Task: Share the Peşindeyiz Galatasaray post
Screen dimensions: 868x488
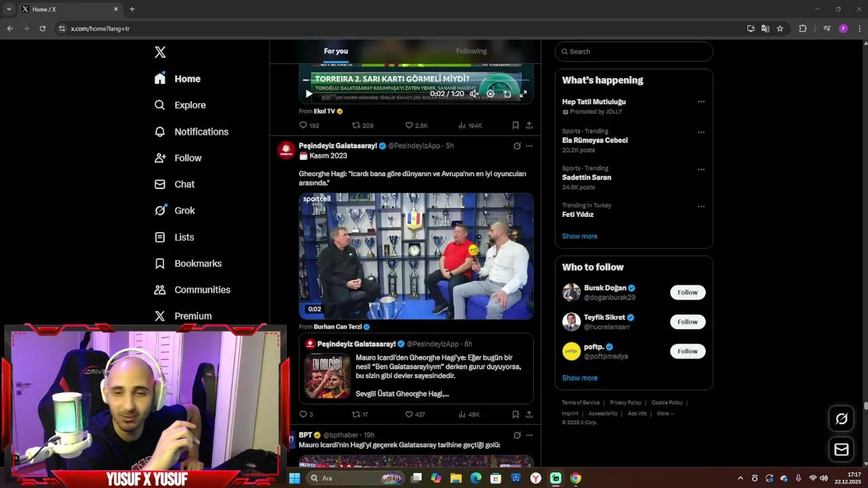Action: point(529,414)
